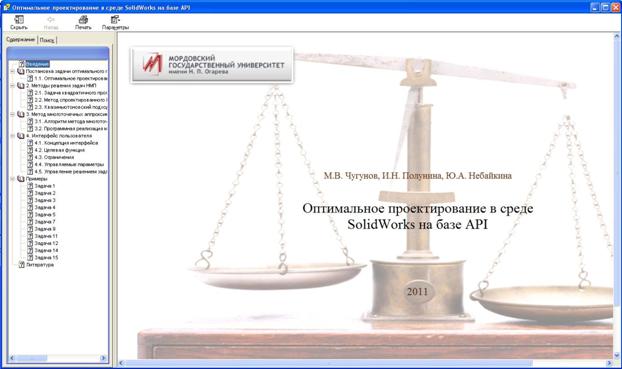Open the Задача 12 example topic
This screenshot has height=369, width=622.
click(x=46, y=243)
